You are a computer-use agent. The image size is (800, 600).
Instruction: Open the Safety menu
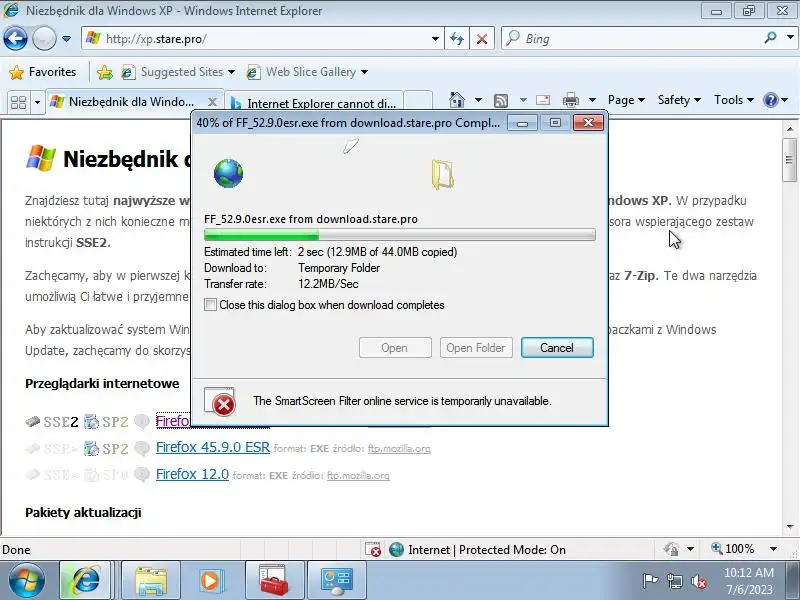[x=679, y=100]
